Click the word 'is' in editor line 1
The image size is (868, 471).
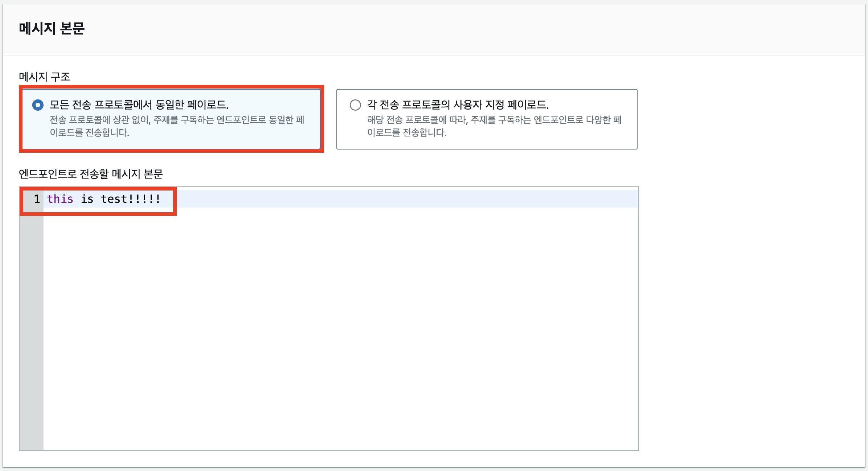point(87,199)
